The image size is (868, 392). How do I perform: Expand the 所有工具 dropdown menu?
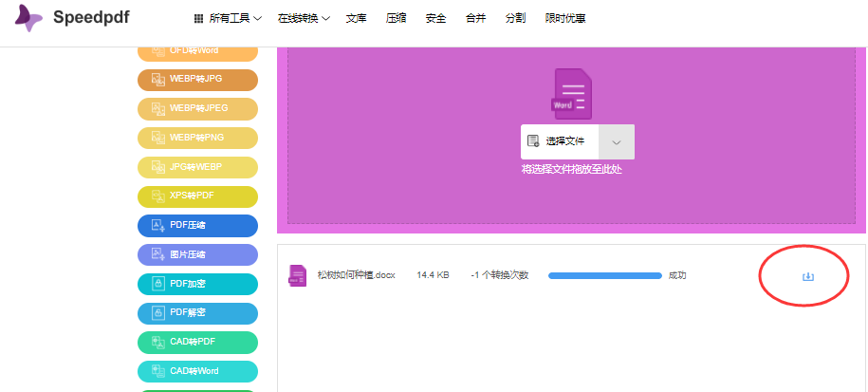coord(235,18)
